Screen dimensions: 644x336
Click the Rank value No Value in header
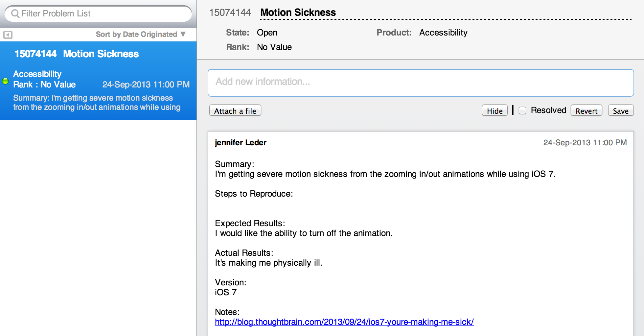[x=274, y=47]
